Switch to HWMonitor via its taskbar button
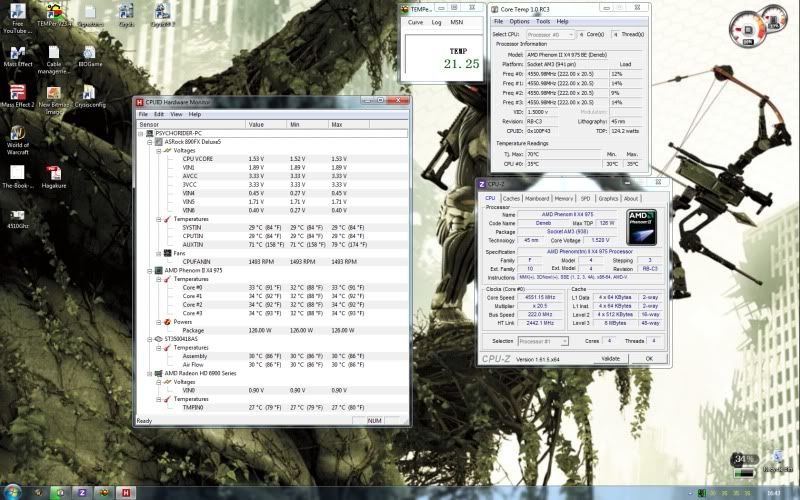This screenshot has height=500, width=800. click(x=126, y=492)
